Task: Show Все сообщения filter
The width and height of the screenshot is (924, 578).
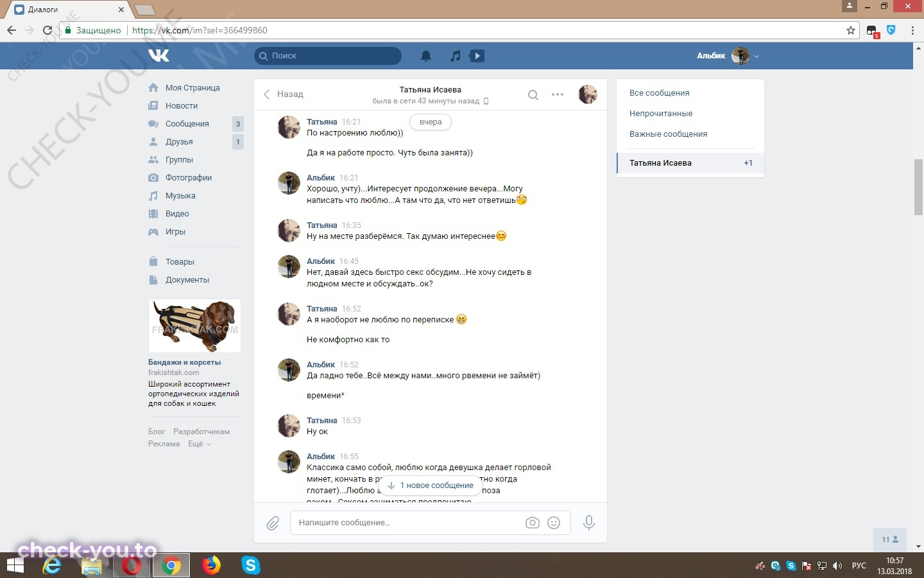Action: tap(659, 92)
